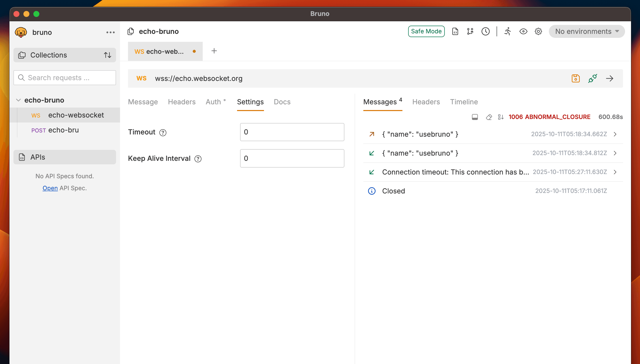Connect the WebSocket using the plug icon

[593, 78]
